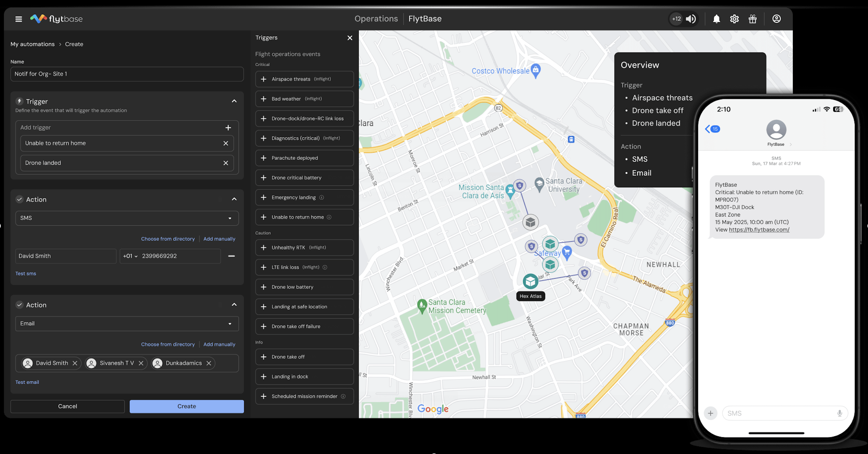
Task: Go to My automations breadcrumb
Action: [x=32, y=44]
